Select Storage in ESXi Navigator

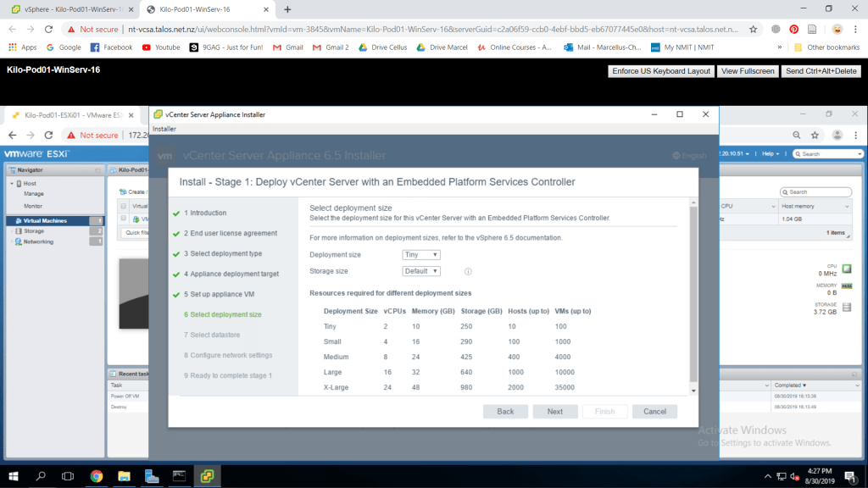click(x=34, y=230)
